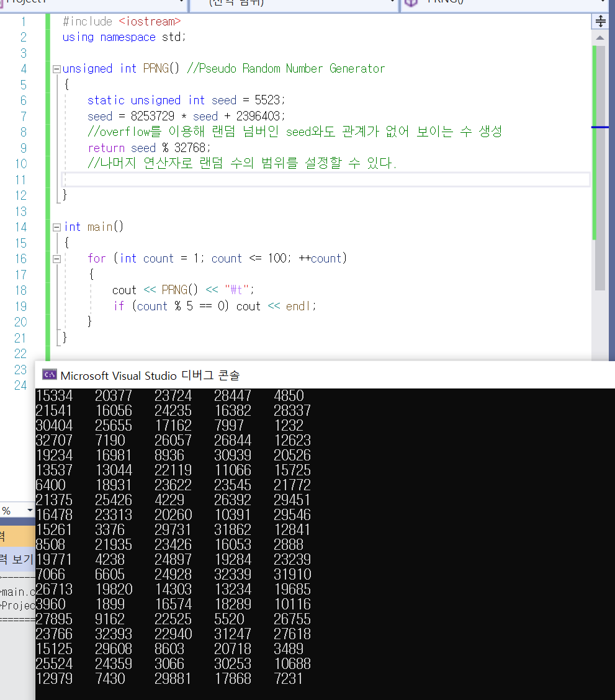The image size is (615, 700).
Task: Click the 'PRNG()' function name on line 4
Action: pos(161,68)
